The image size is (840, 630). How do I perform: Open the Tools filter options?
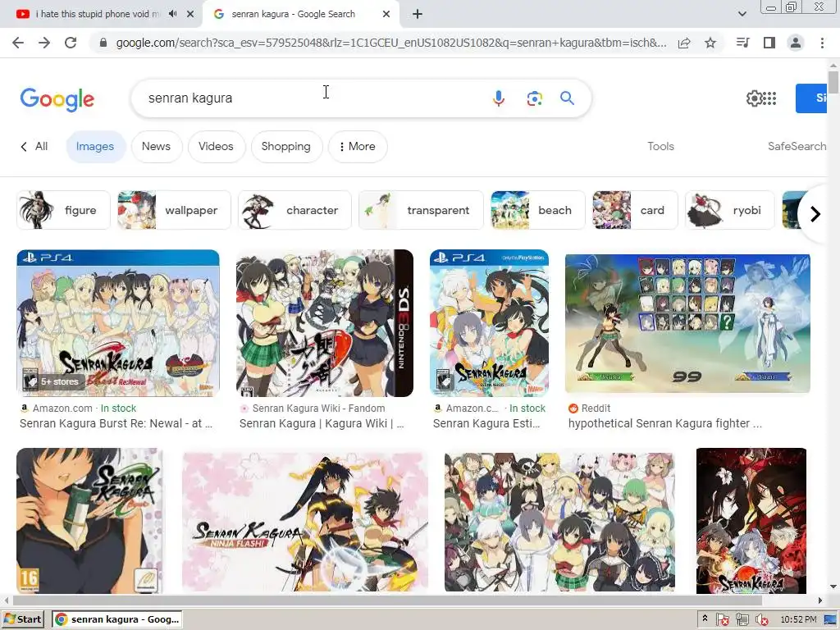click(660, 146)
